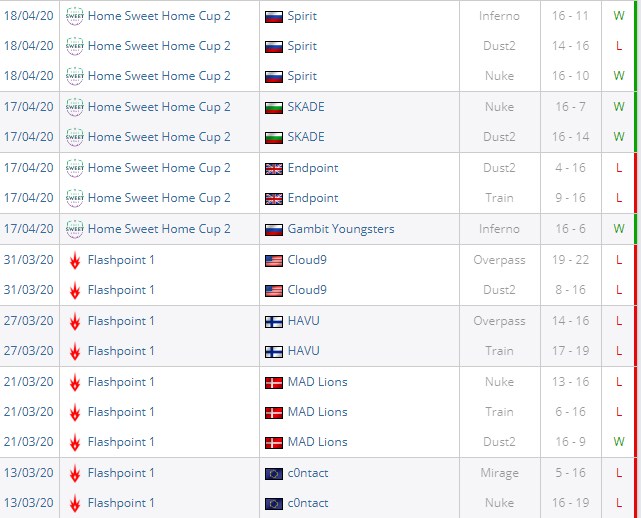Open the Gambit Youngsters team link

coord(340,229)
